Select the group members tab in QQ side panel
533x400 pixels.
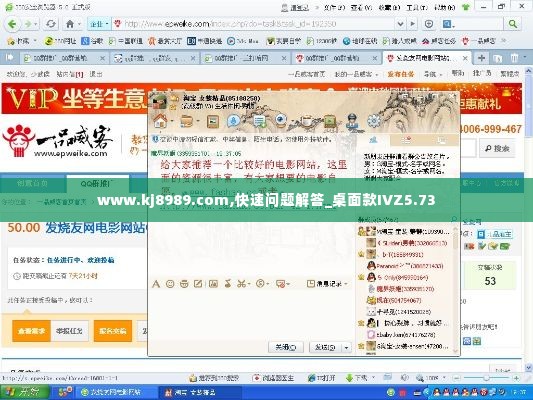(373, 140)
